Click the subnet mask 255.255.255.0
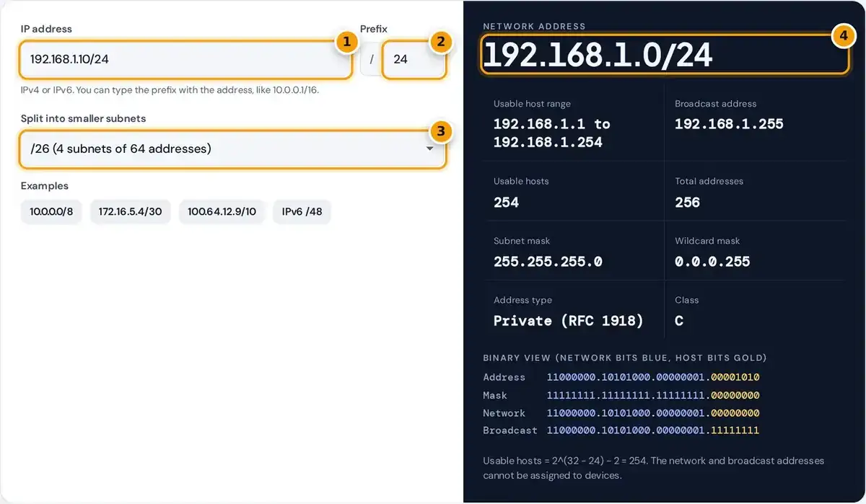Viewport: 866px width, 504px height. (548, 262)
